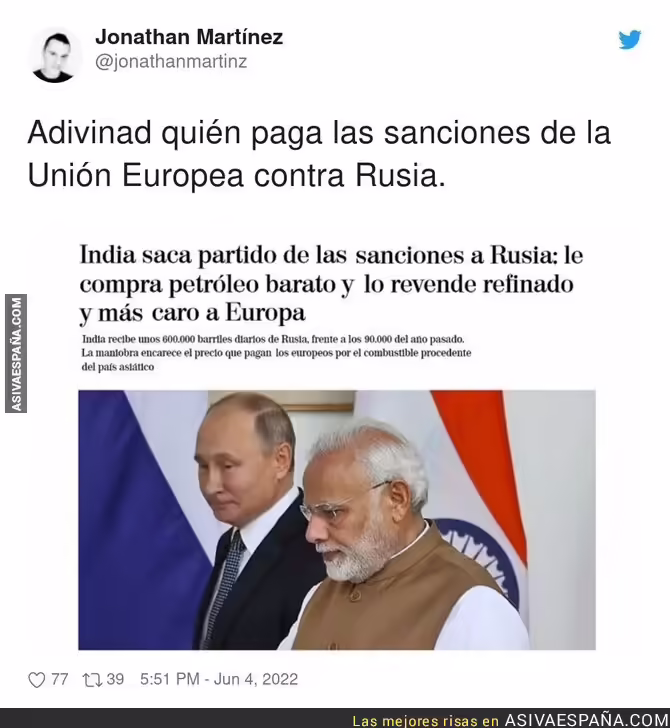Like the tweet via the heart icon
670x728 pixels.
37,680
